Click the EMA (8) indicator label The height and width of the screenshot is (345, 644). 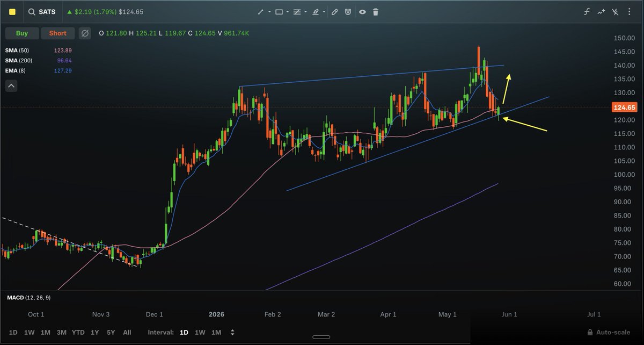coord(15,70)
